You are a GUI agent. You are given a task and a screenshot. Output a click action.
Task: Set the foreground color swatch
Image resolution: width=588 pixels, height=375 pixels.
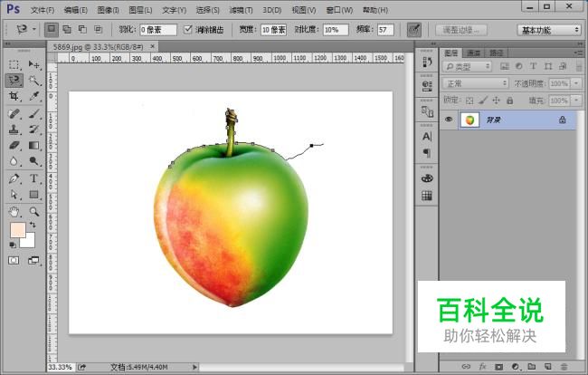(16, 228)
